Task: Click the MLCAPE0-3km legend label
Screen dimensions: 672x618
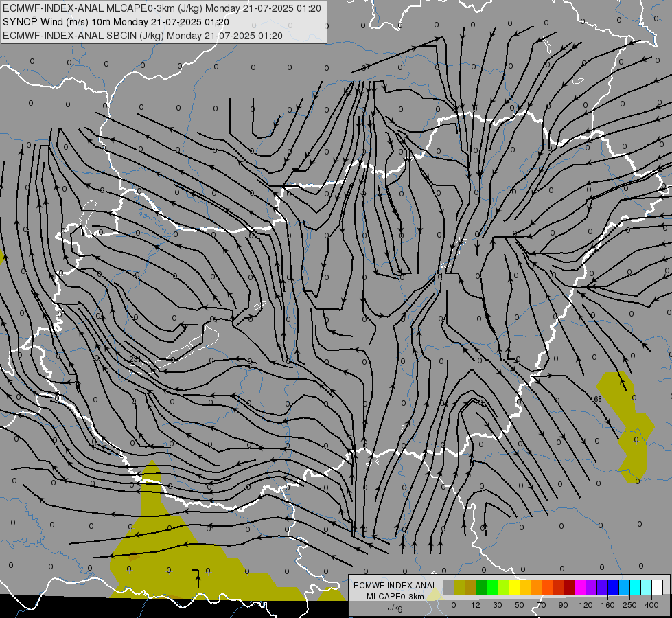Action: click(x=395, y=597)
